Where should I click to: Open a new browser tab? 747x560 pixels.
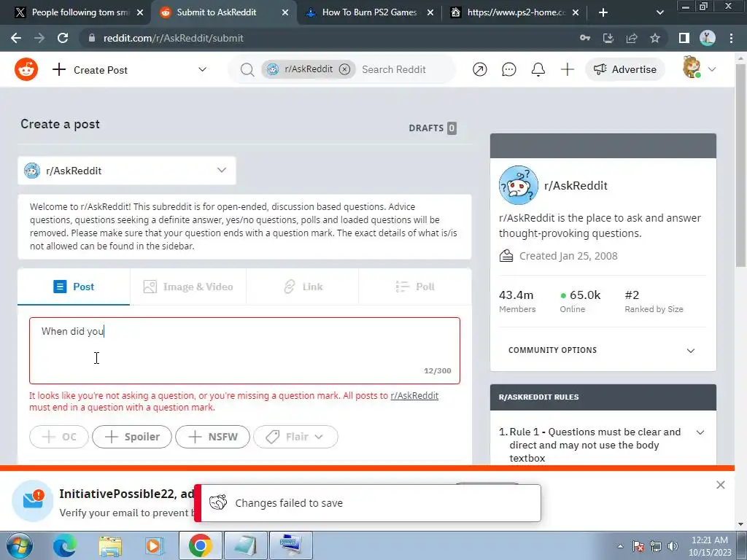[603, 13]
